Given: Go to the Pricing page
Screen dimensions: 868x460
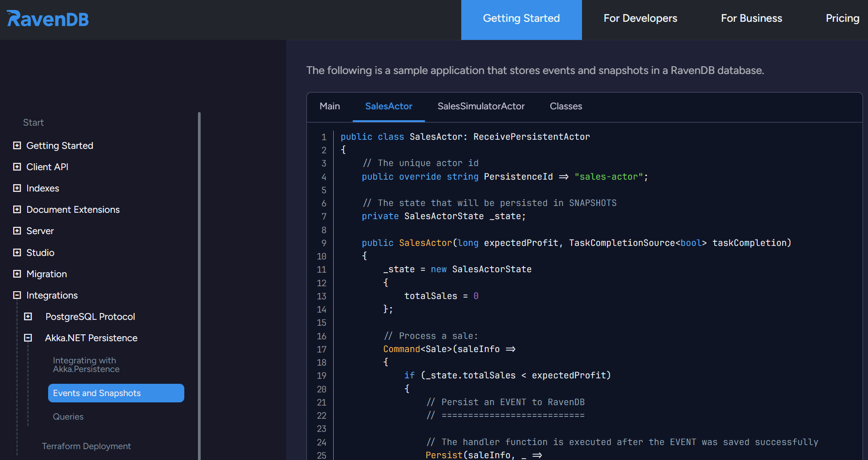Looking at the screenshot, I should pyautogui.click(x=842, y=19).
